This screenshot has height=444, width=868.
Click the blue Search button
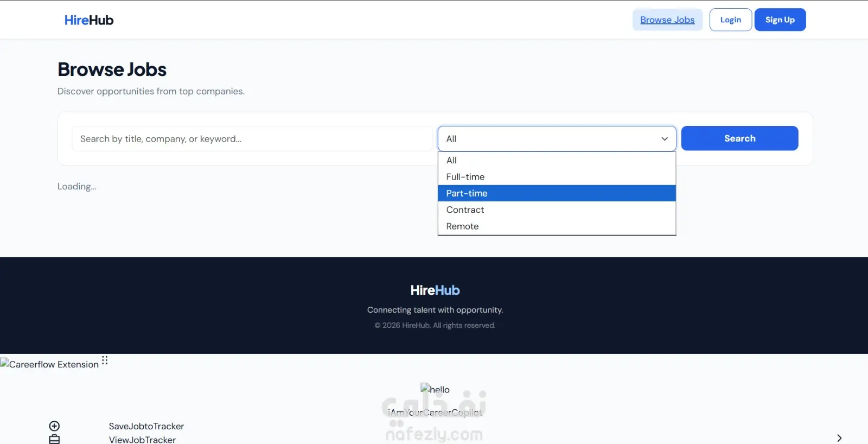pyautogui.click(x=739, y=138)
